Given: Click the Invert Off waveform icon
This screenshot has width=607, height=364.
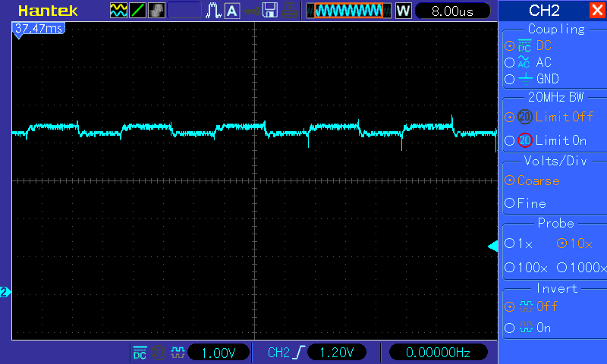Looking at the screenshot, I should [x=526, y=306].
